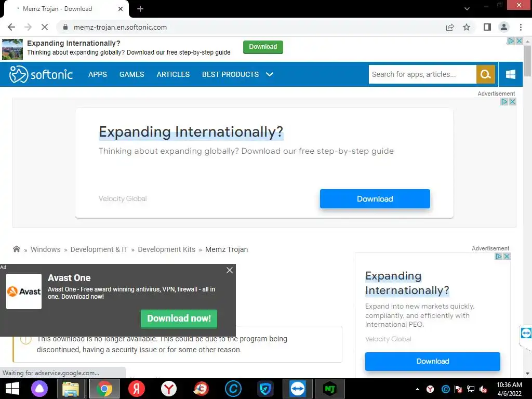The width and height of the screenshot is (532, 399).
Task: Click the muted volume tray icon
Action: (x=483, y=389)
